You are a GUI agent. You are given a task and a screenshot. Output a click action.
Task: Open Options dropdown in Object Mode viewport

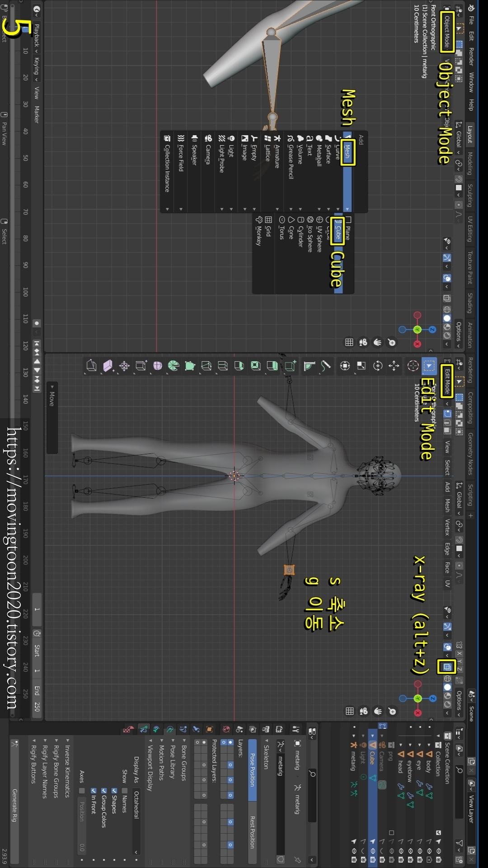(459, 335)
